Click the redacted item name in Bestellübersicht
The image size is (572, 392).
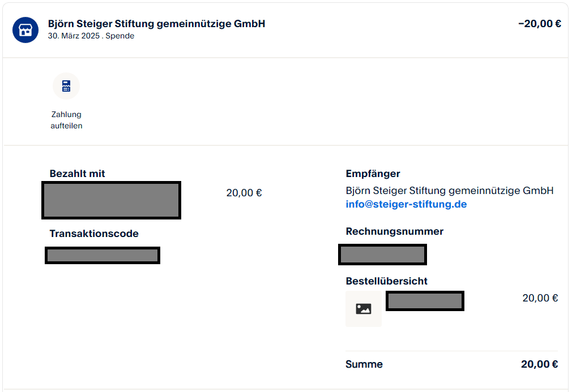[x=425, y=301]
